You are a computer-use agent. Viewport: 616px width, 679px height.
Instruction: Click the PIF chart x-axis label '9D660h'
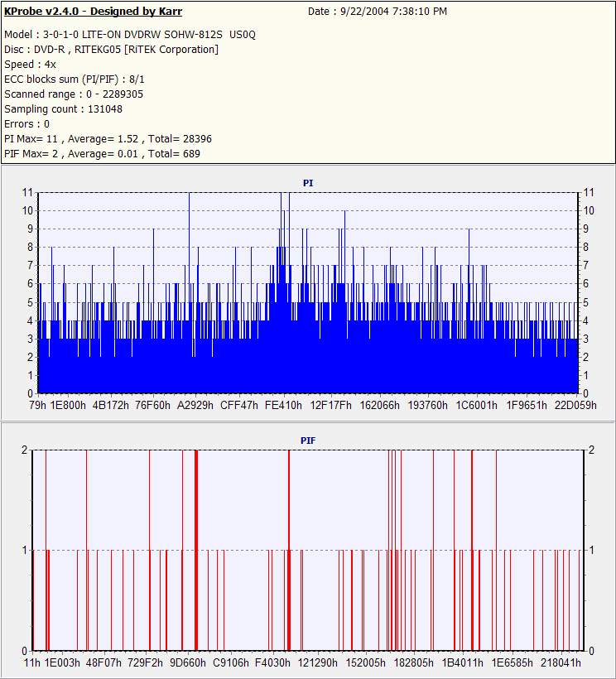click(x=188, y=663)
